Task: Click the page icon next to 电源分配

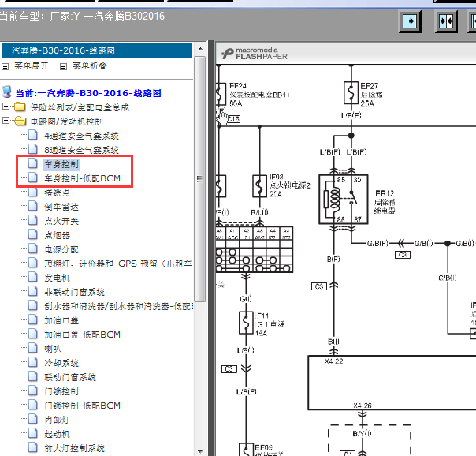Action: pos(33,249)
